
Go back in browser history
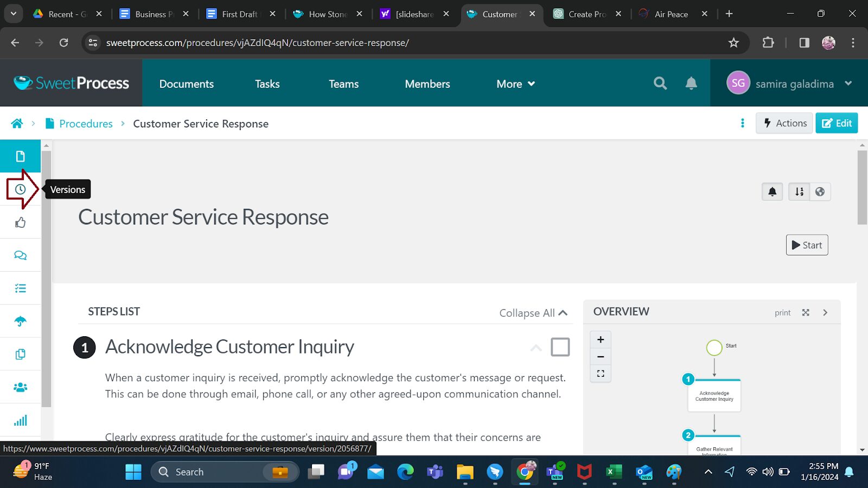tap(15, 43)
